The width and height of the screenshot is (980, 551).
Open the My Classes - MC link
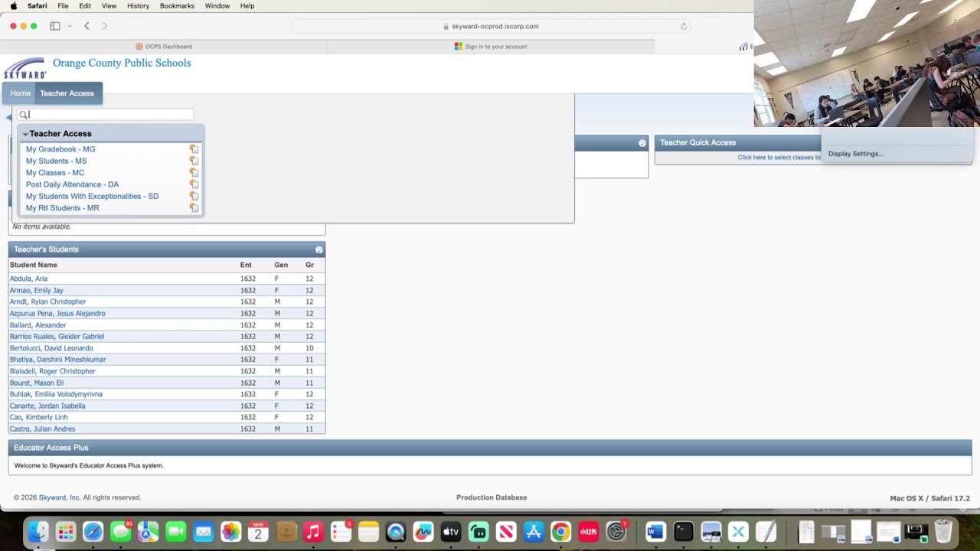click(55, 173)
